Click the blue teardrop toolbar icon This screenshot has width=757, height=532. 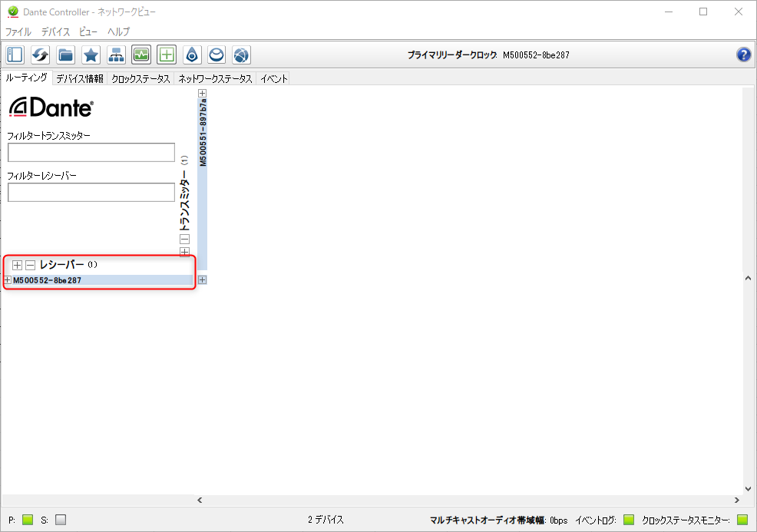pos(192,55)
